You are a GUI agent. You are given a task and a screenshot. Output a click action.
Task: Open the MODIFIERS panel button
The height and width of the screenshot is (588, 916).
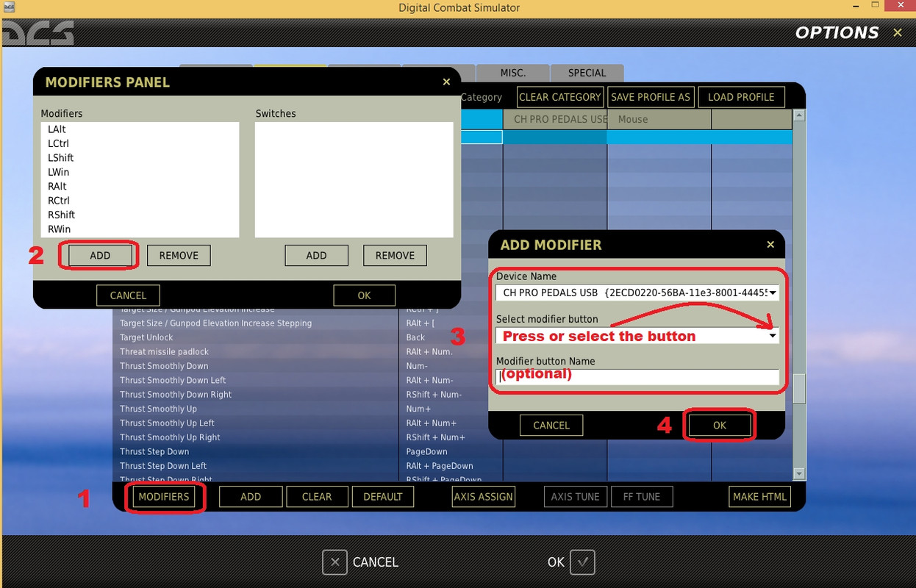tap(164, 497)
